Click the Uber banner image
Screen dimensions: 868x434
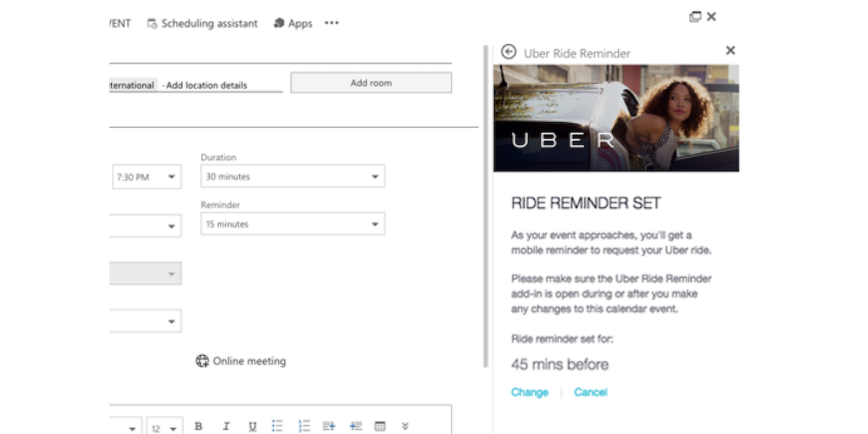pyautogui.click(x=616, y=118)
